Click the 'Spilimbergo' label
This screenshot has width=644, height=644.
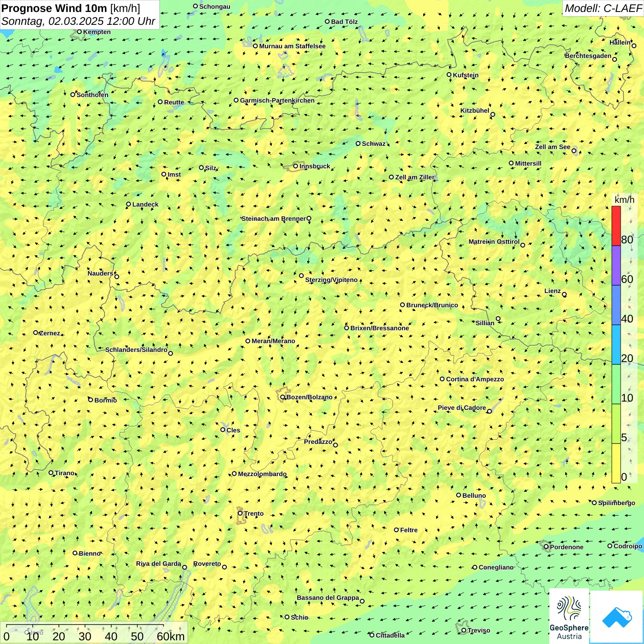coord(616,503)
